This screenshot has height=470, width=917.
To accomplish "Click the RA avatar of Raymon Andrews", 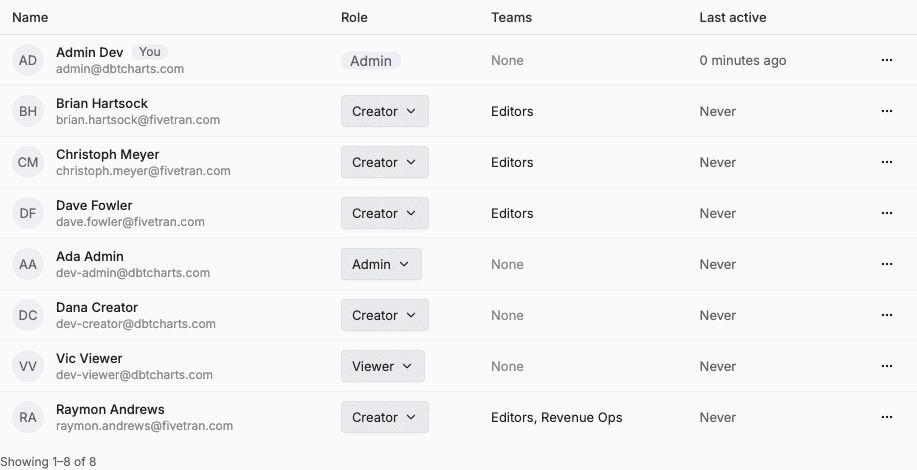I will [x=28, y=417].
